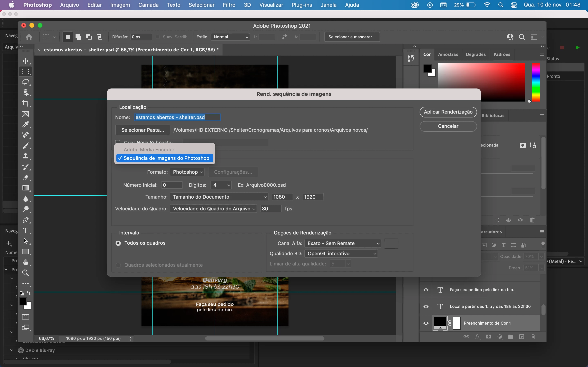Click the Aplicar Renderização button
The image size is (588, 367).
pyautogui.click(x=448, y=112)
